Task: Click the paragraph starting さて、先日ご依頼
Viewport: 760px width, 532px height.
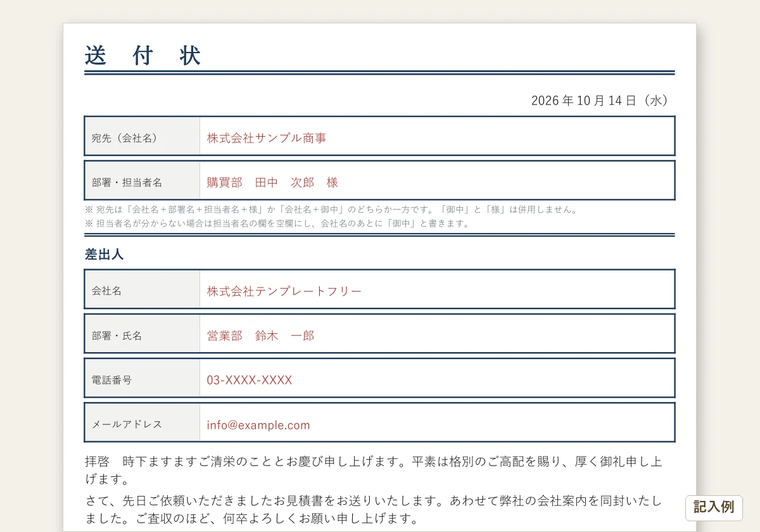Action: 374,510
